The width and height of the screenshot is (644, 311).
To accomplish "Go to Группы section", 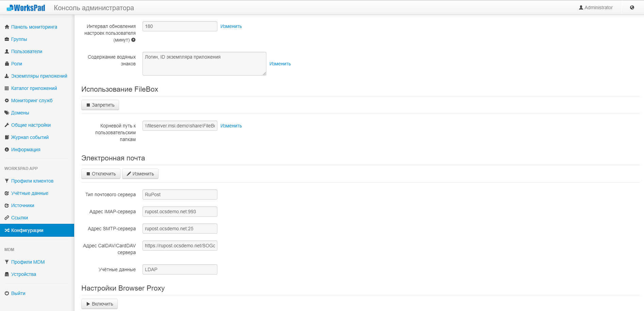I will (x=19, y=39).
